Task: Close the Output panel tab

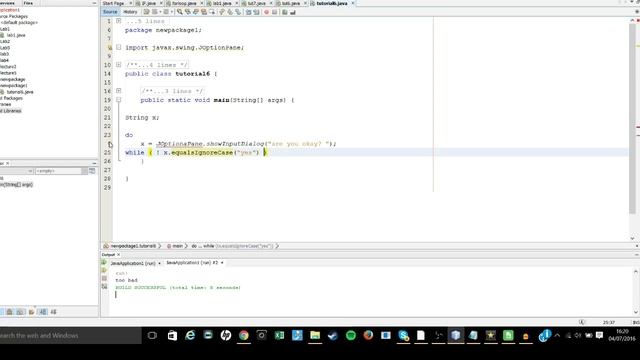Action: point(119,255)
